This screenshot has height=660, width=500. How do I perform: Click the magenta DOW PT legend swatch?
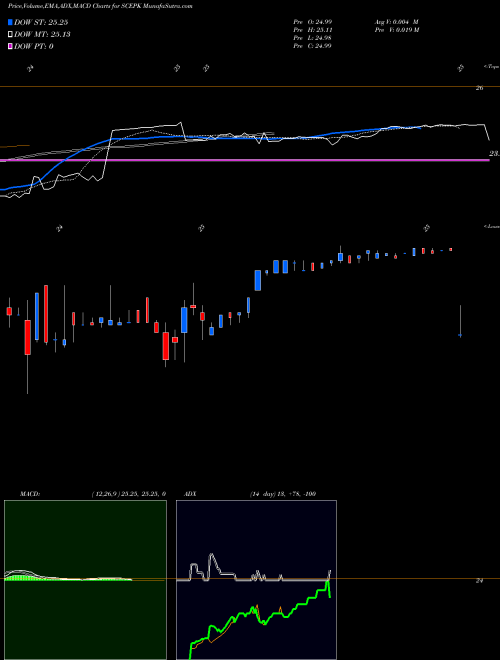(10, 46)
